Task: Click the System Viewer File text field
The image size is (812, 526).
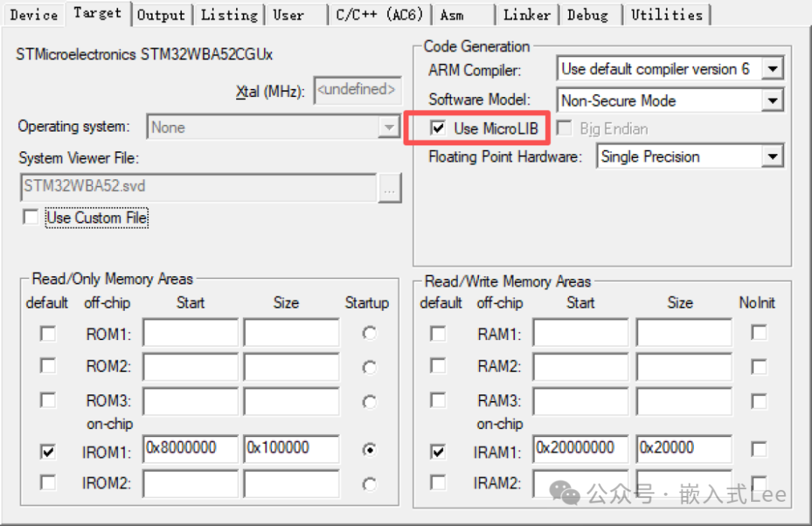Action: (x=198, y=187)
